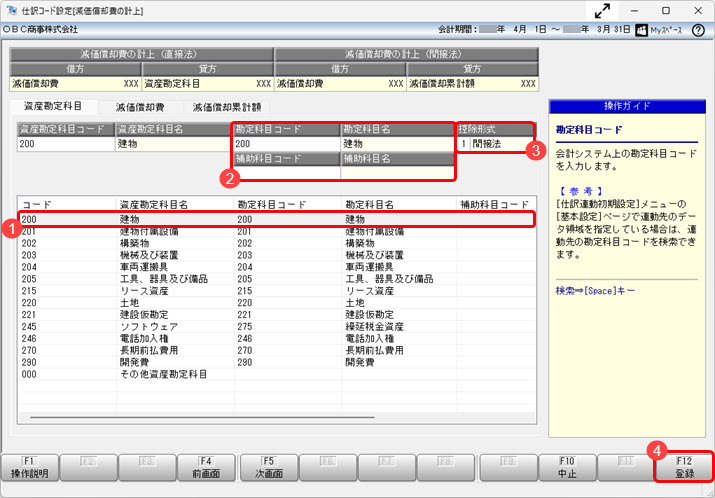The height and width of the screenshot is (498, 715).
Task: Open F1 操作説明 help button
Action: point(29,467)
